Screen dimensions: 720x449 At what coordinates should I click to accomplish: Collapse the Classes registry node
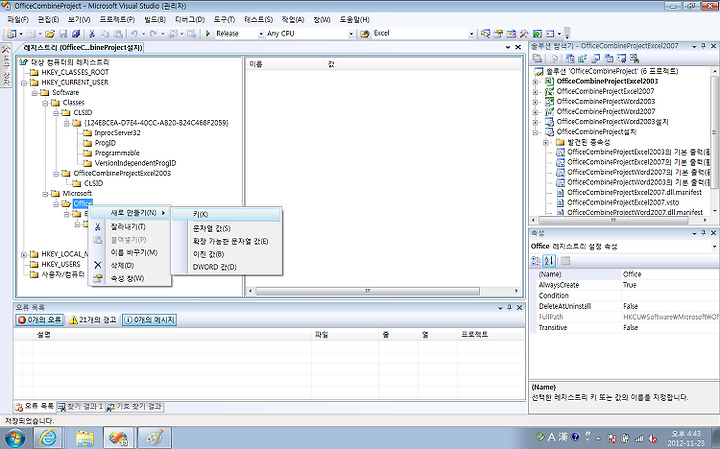[45, 103]
